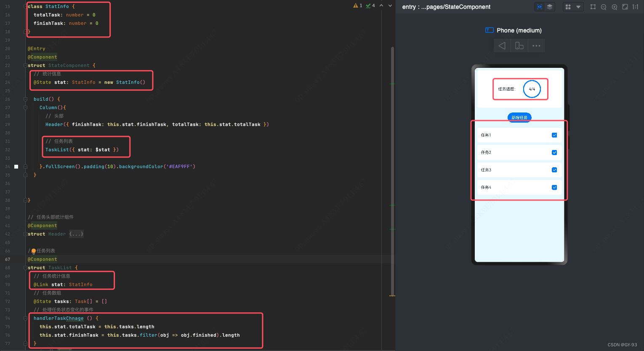The width and height of the screenshot is (644, 351).
Task: Click the blue Phone device type icon
Action: coord(490,30)
